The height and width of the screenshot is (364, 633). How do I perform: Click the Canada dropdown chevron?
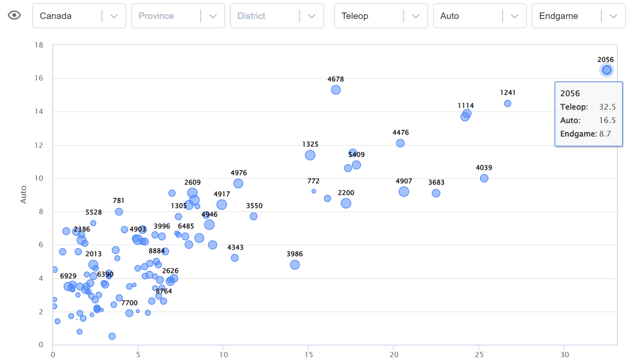click(x=113, y=15)
